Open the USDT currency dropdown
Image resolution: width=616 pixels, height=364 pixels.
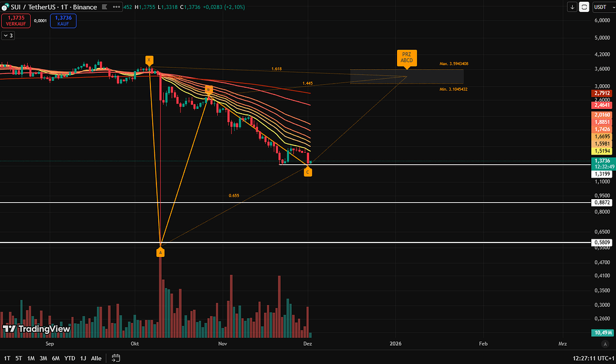coord(602,7)
